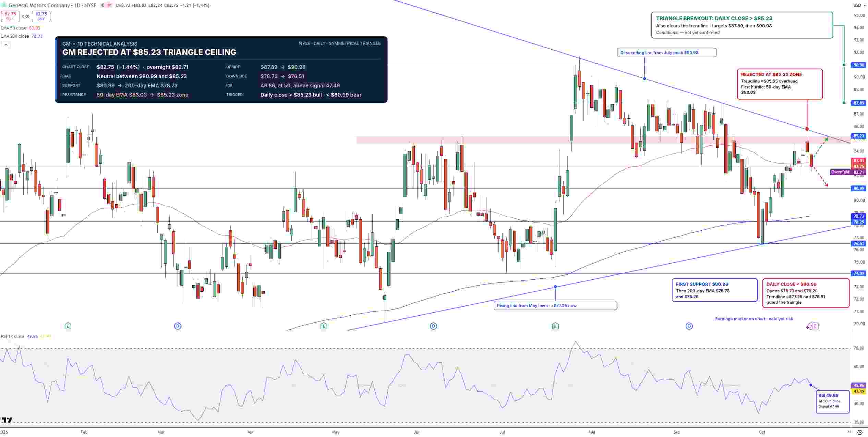The width and height of the screenshot is (868, 437).
Task: Select the RSI 49.86 callout box
Action: tap(832, 401)
